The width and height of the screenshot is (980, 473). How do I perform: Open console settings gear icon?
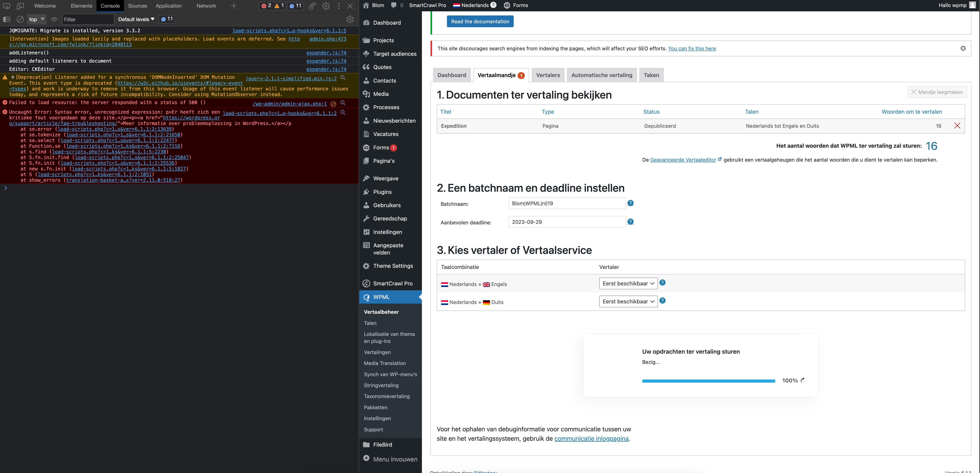[x=350, y=19]
